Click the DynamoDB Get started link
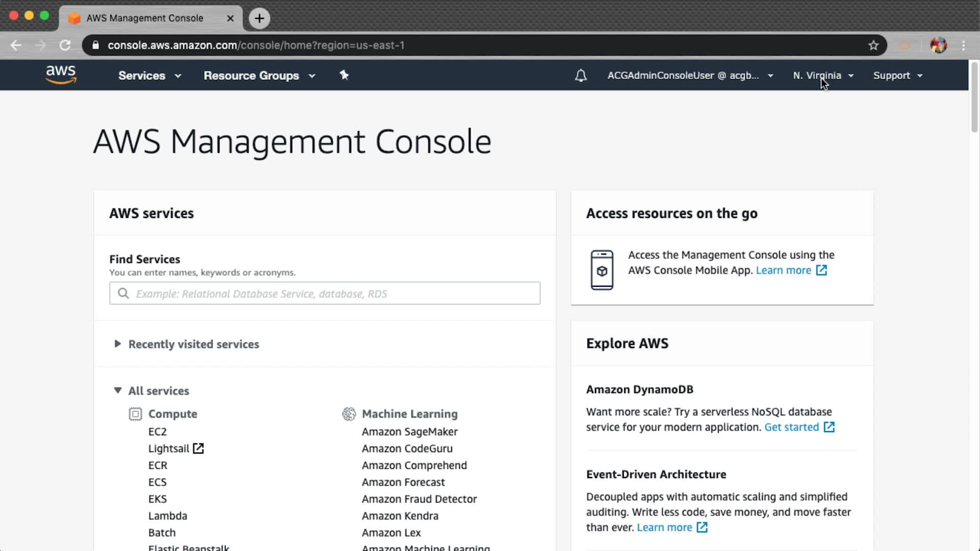Viewport: 980px width, 551px height. [x=791, y=427]
